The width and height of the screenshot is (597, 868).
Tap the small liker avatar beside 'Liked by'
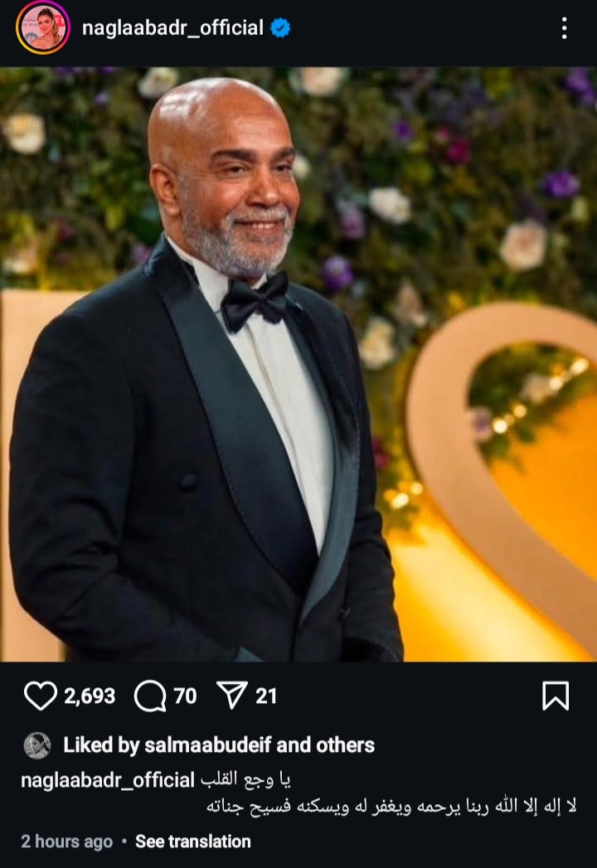[x=36, y=745]
